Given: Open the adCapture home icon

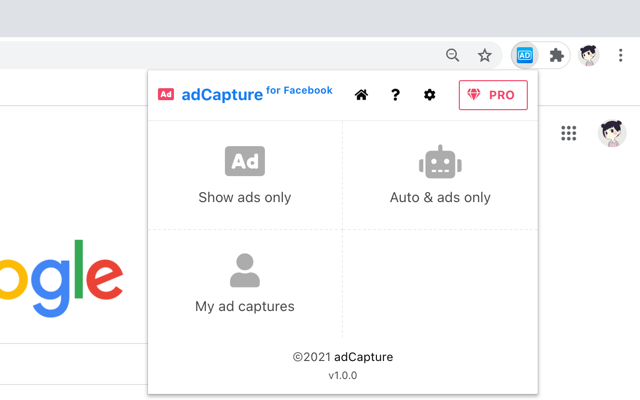Looking at the screenshot, I should (x=361, y=95).
